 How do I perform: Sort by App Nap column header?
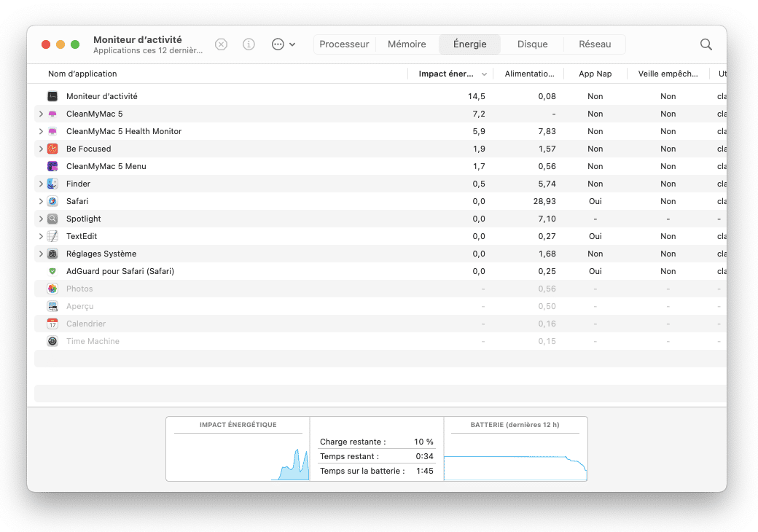tap(595, 74)
